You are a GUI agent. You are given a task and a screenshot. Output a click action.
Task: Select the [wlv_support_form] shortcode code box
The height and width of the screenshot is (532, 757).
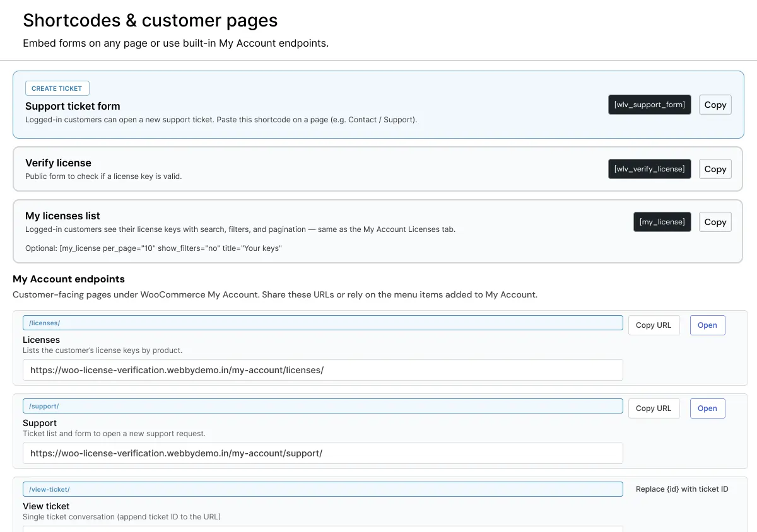click(x=649, y=105)
